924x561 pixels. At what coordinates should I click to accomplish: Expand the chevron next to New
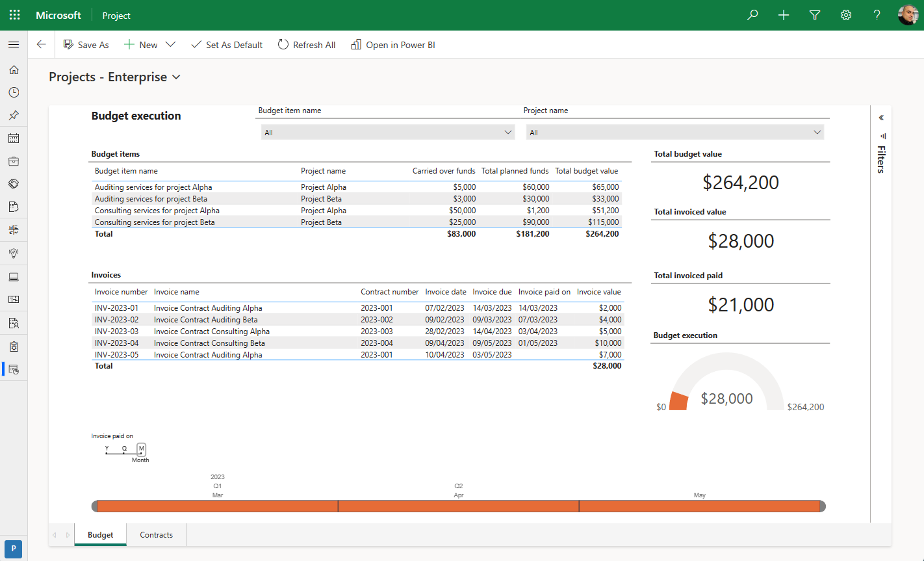click(170, 45)
